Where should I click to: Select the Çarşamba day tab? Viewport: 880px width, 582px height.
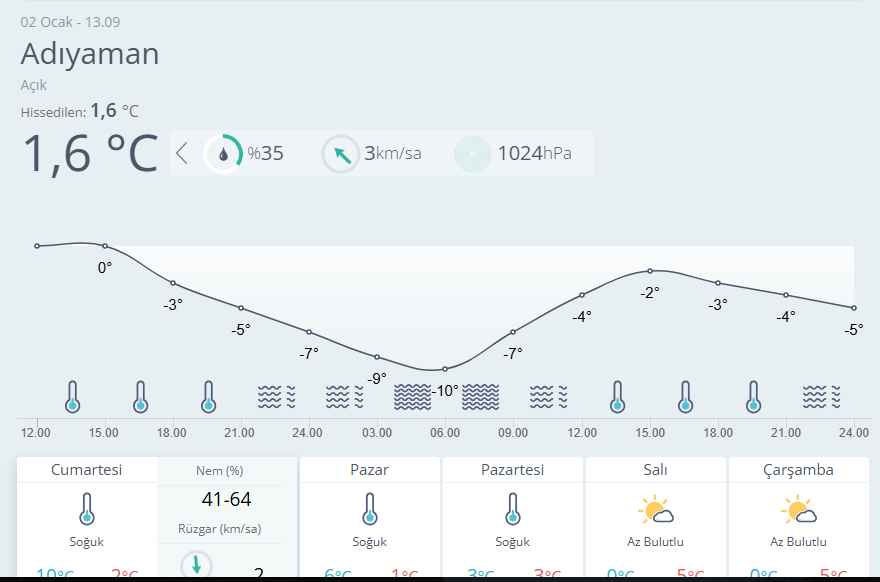(798, 470)
